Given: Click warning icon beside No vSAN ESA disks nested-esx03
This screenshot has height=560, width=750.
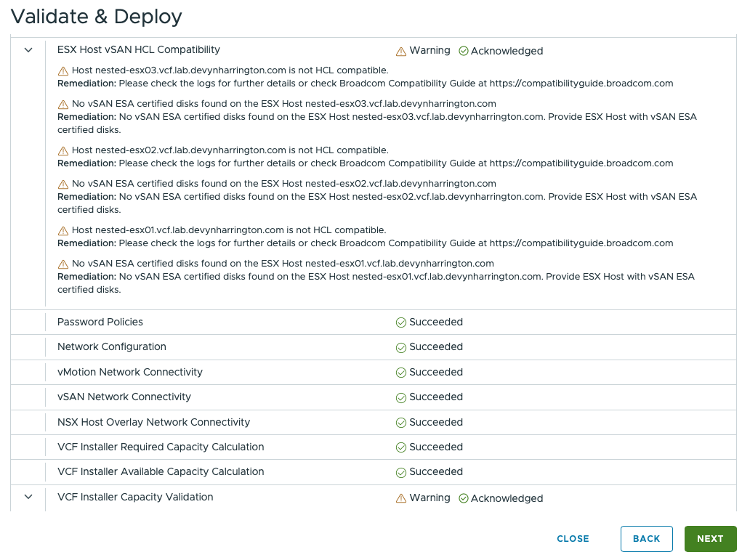Looking at the screenshot, I should click(62, 105).
